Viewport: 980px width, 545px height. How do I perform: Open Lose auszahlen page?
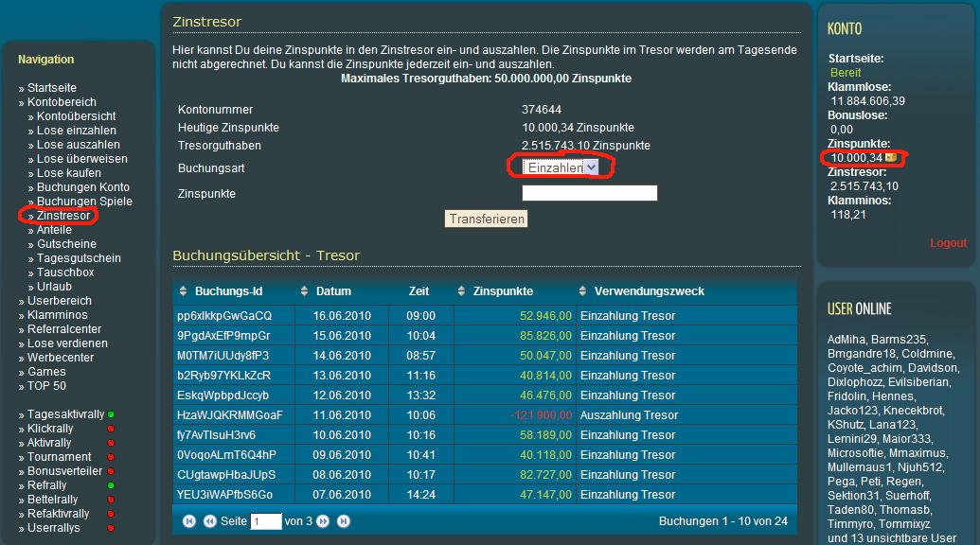pyautogui.click(x=79, y=144)
